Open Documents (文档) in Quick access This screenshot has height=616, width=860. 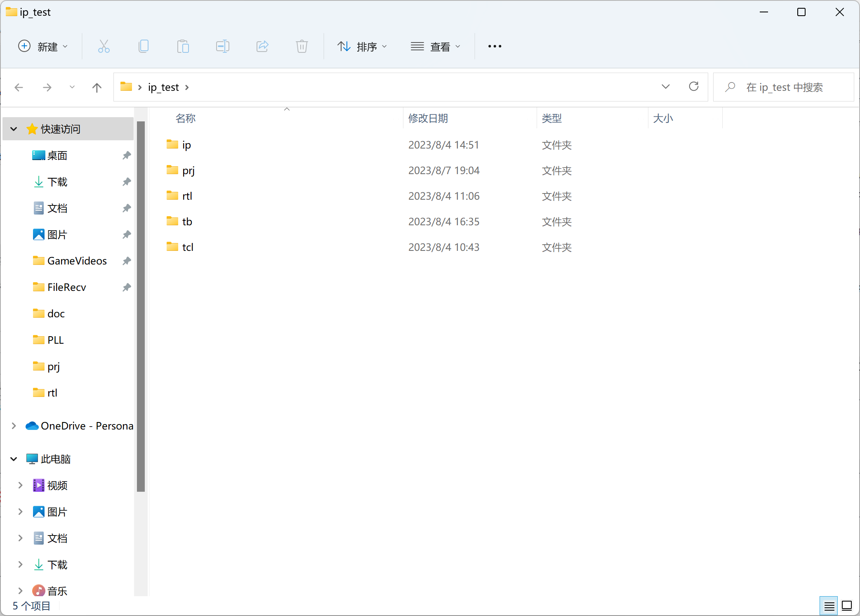[x=57, y=208]
